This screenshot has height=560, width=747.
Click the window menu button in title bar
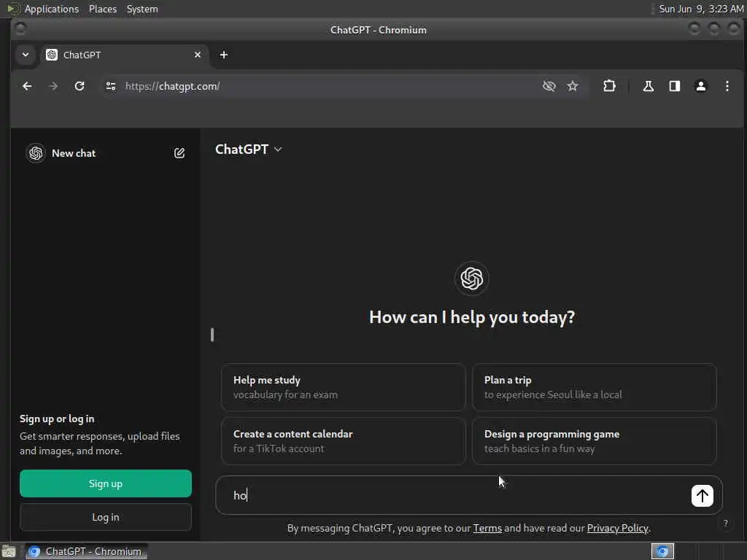(20, 29)
